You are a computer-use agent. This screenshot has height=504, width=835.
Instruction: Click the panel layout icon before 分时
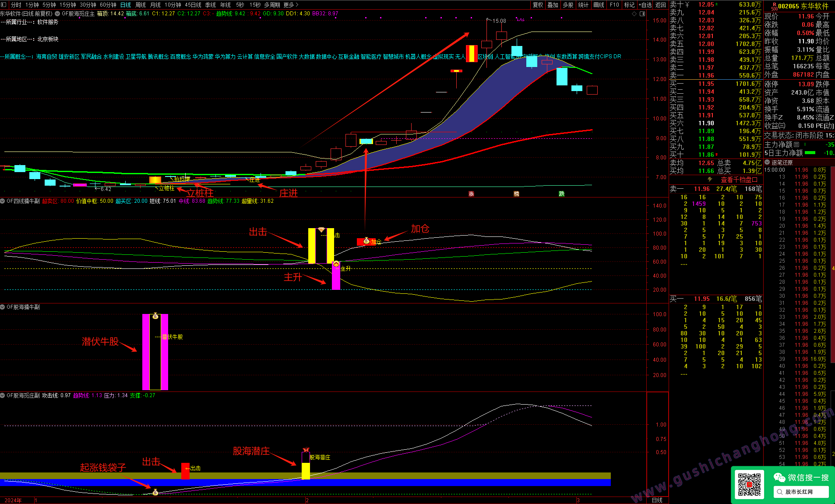(4, 5)
